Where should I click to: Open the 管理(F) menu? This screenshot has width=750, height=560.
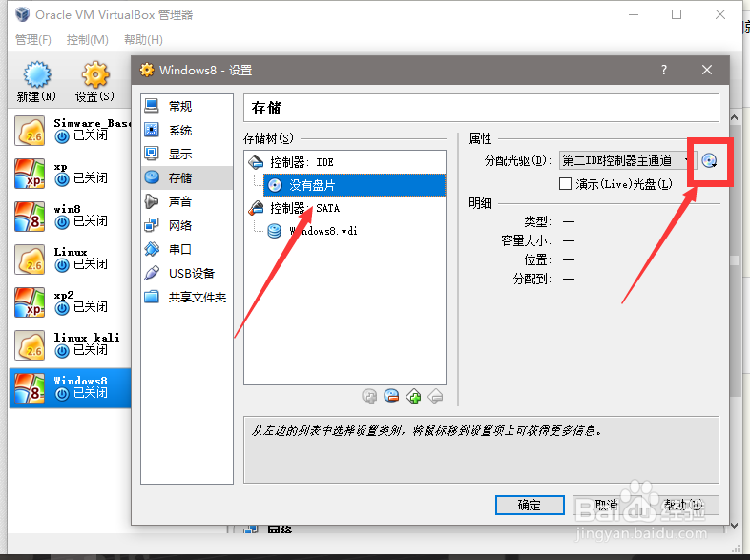point(33,40)
